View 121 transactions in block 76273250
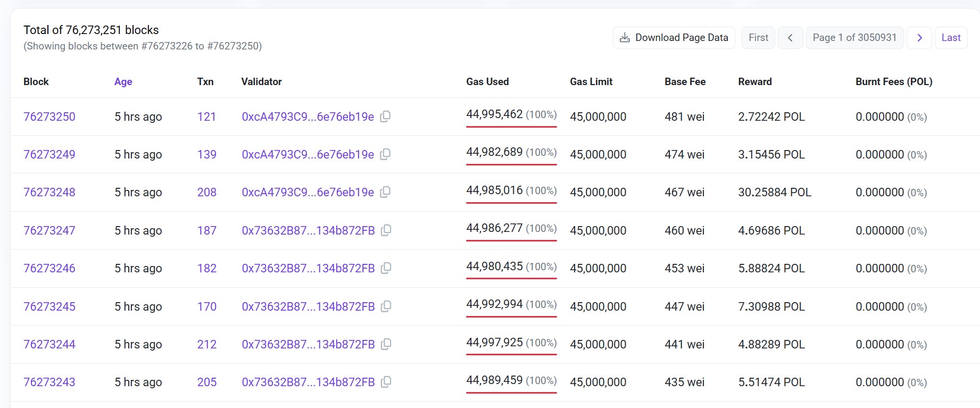980x408 pixels. point(206,117)
